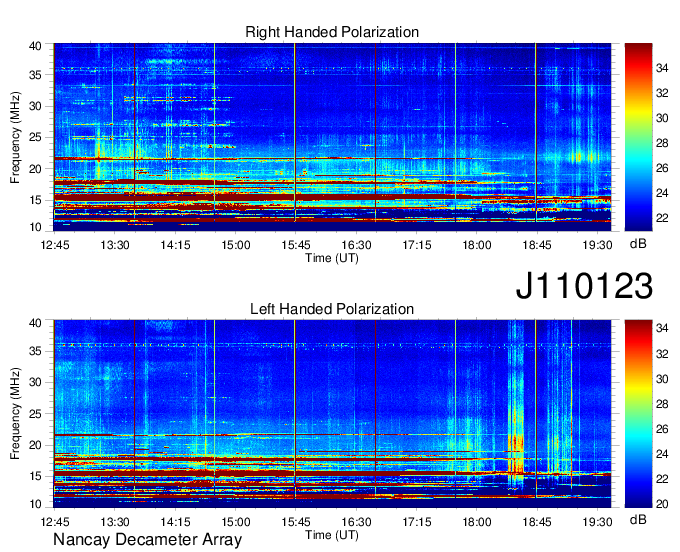Click the top plot's 'dB' unit label

[x=638, y=244]
